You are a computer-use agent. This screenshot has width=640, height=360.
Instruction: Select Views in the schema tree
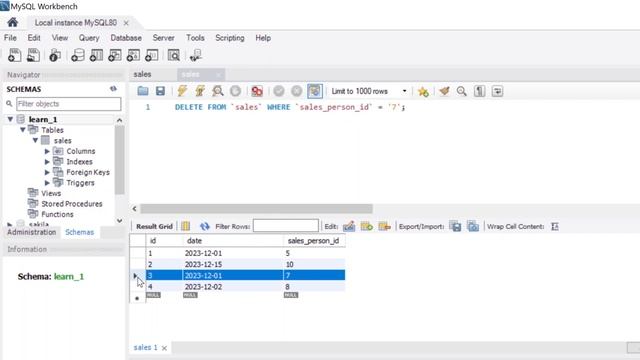51,193
